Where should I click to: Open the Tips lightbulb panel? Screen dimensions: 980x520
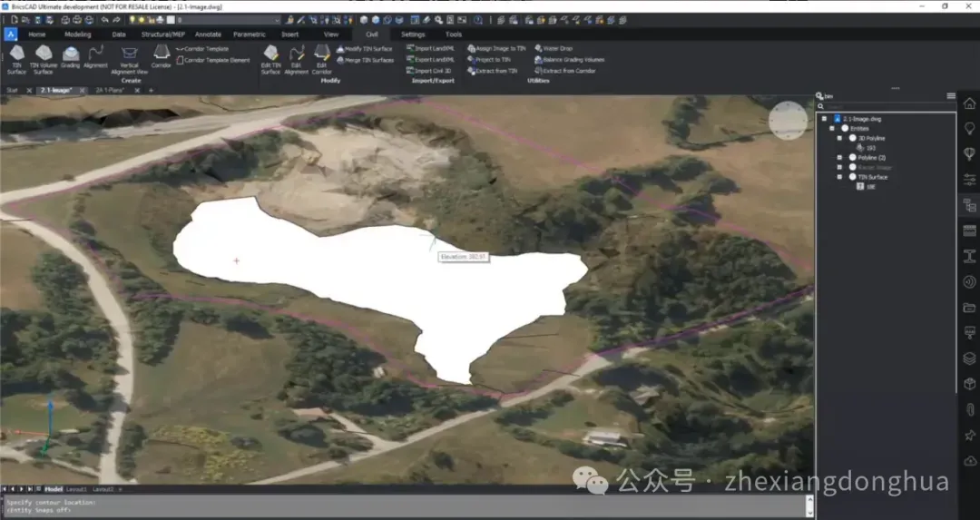pos(969,128)
